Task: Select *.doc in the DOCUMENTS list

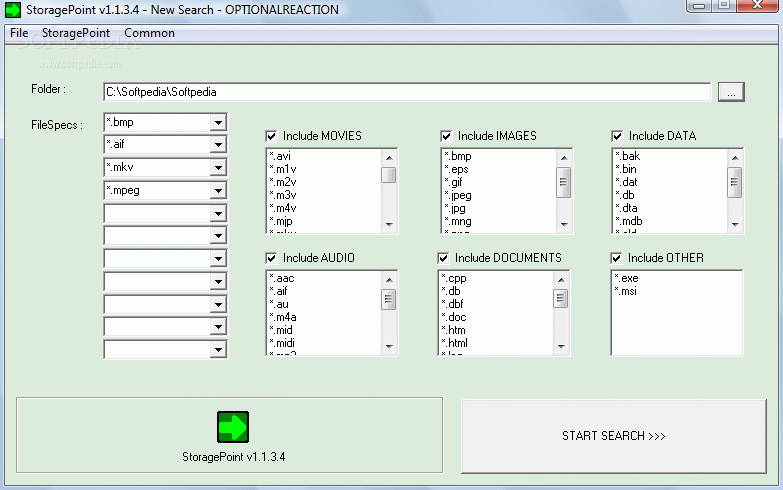Action: pyautogui.click(x=453, y=318)
